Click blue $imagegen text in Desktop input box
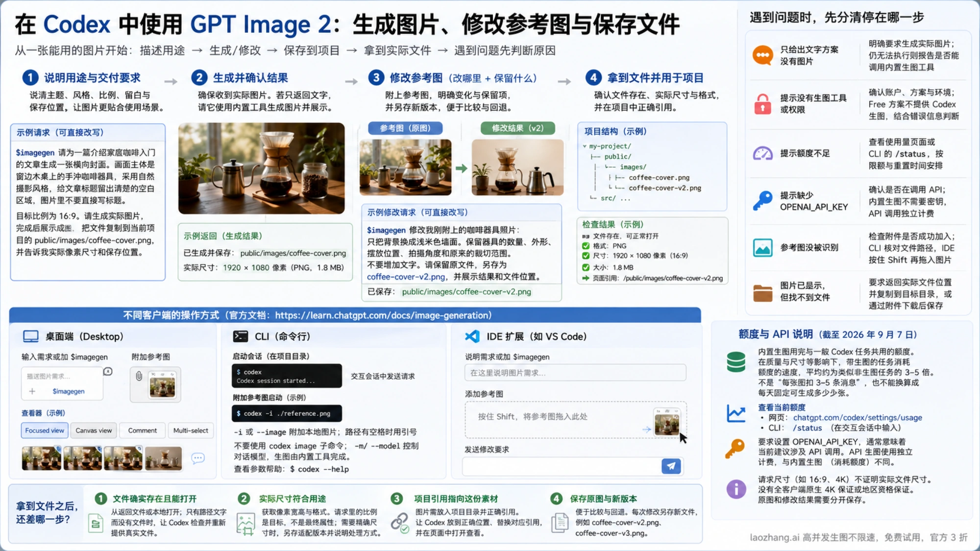The width and height of the screenshot is (980, 551). tap(69, 391)
